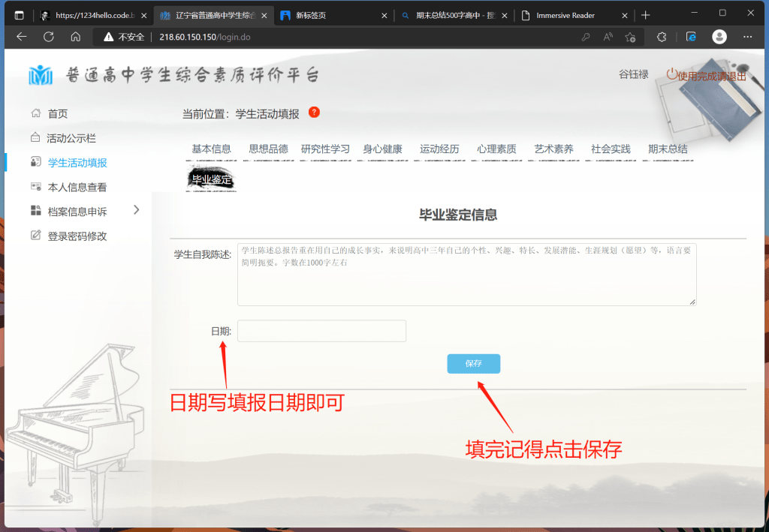
Task: Open 活动公示栏 in the sidebar
Action: point(71,138)
